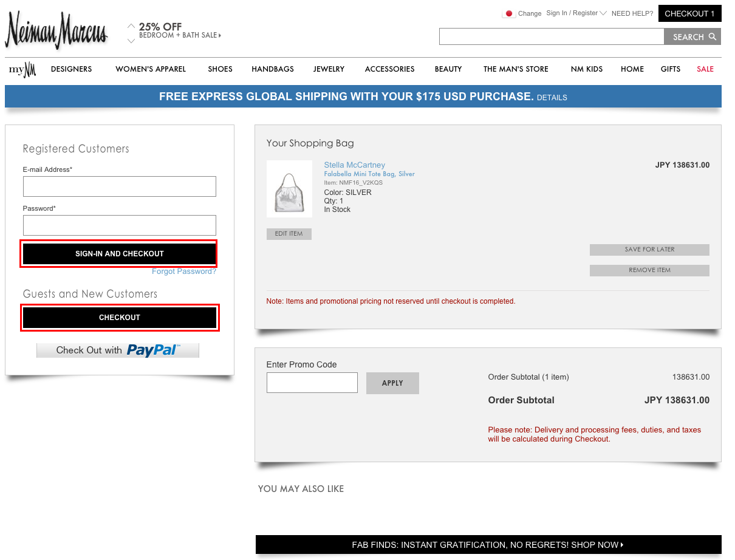Show next promotion with down arrow
735x560 pixels.
point(131,41)
